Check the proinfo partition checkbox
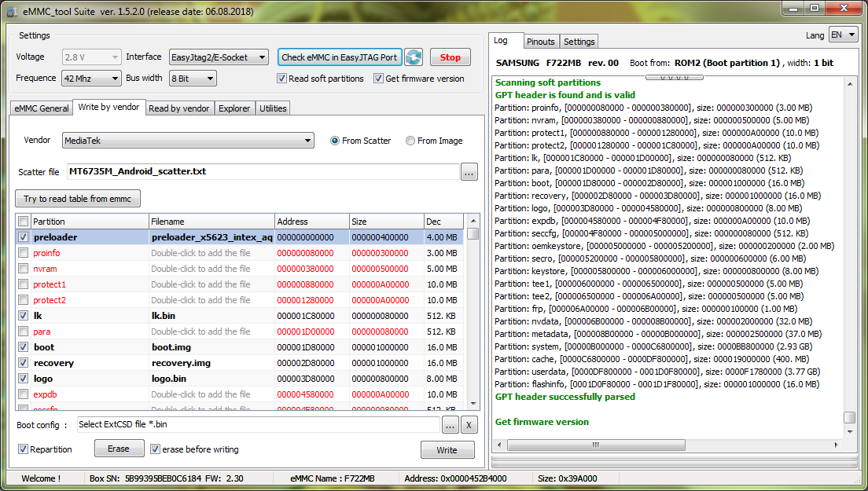The height and width of the screenshot is (491, 868). 24,253
